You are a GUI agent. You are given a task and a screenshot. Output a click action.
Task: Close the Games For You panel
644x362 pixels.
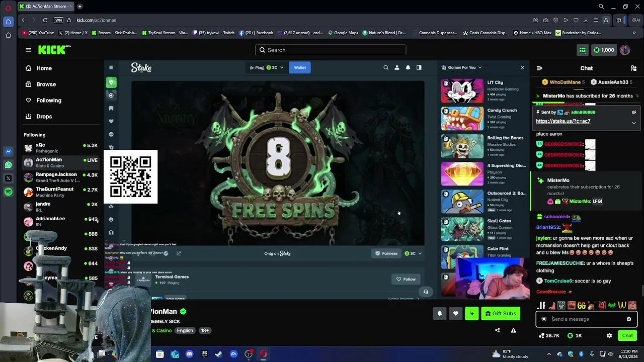pos(522,67)
